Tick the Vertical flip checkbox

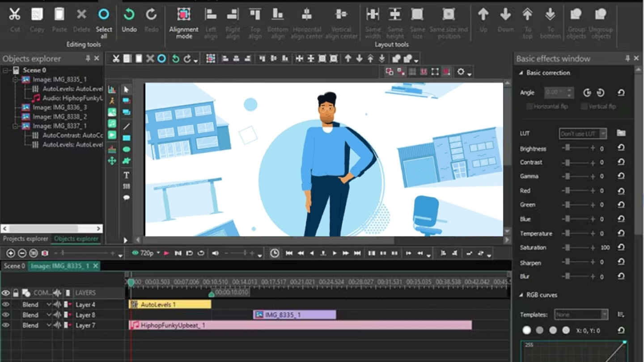point(584,106)
